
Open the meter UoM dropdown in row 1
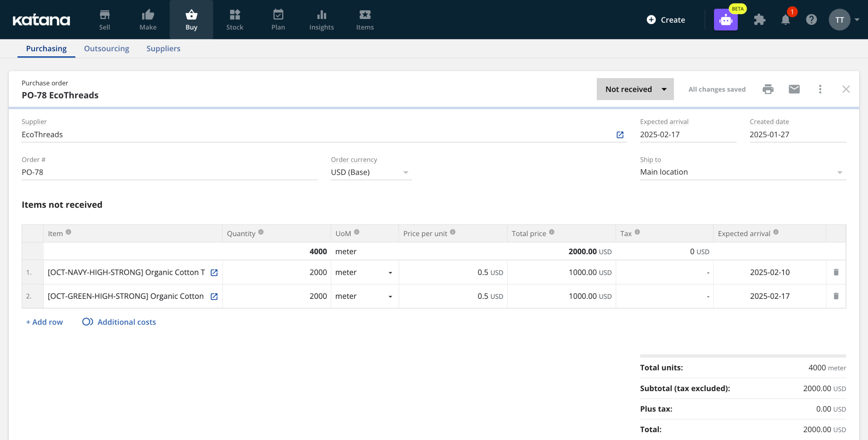pos(390,273)
